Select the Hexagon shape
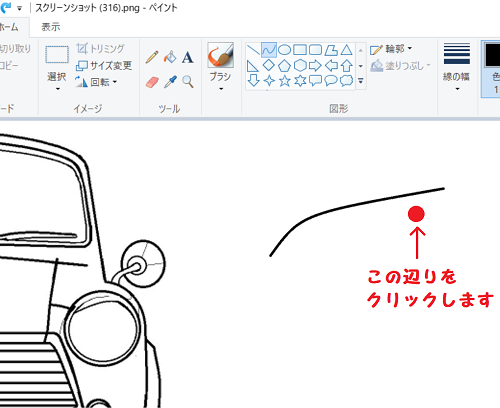 [300, 65]
